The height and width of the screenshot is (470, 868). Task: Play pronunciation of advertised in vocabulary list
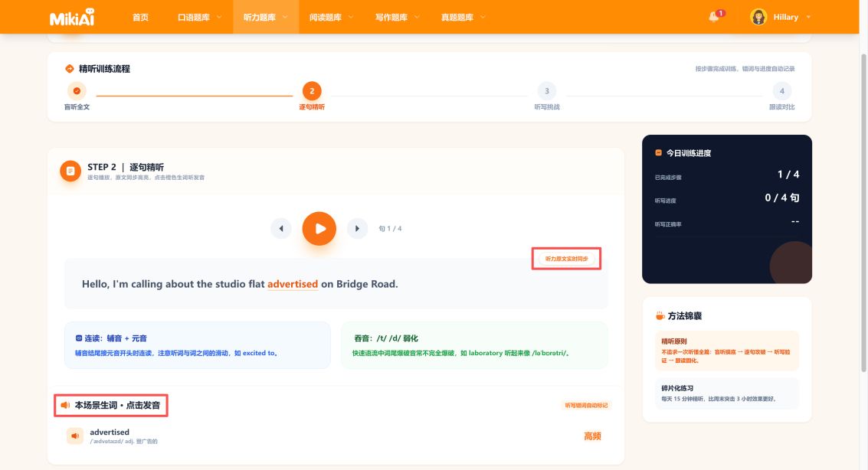click(x=75, y=436)
